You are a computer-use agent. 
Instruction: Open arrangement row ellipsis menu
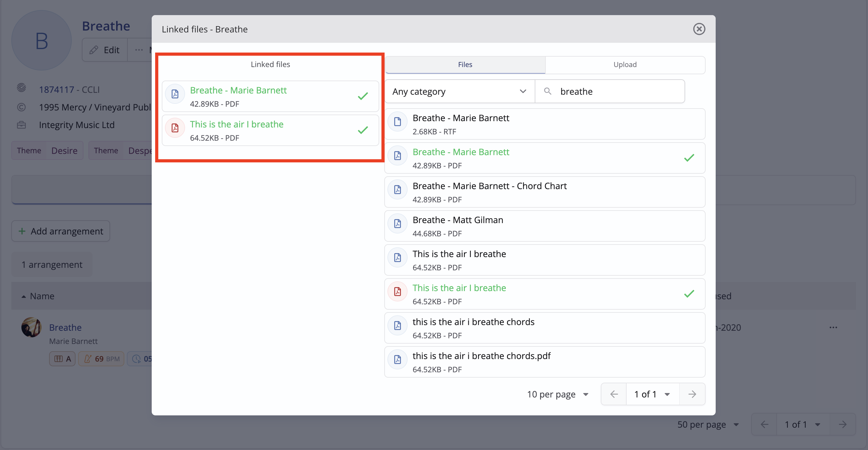[833, 327]
